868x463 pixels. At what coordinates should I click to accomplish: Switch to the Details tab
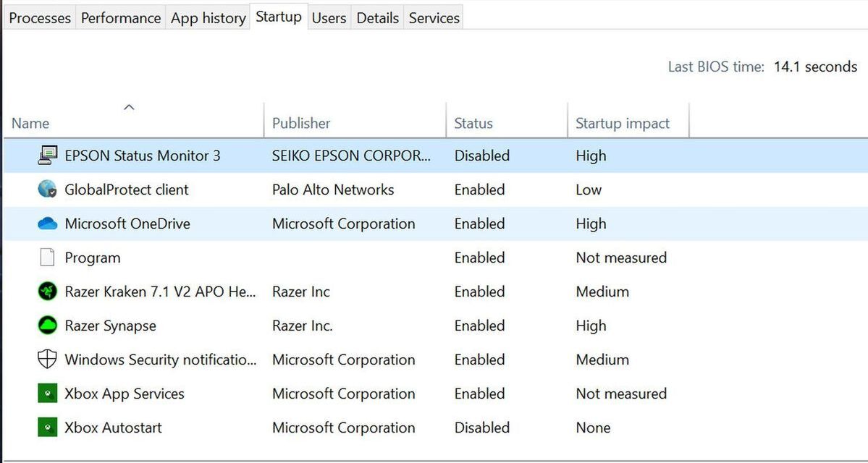(x=378, y=17)
